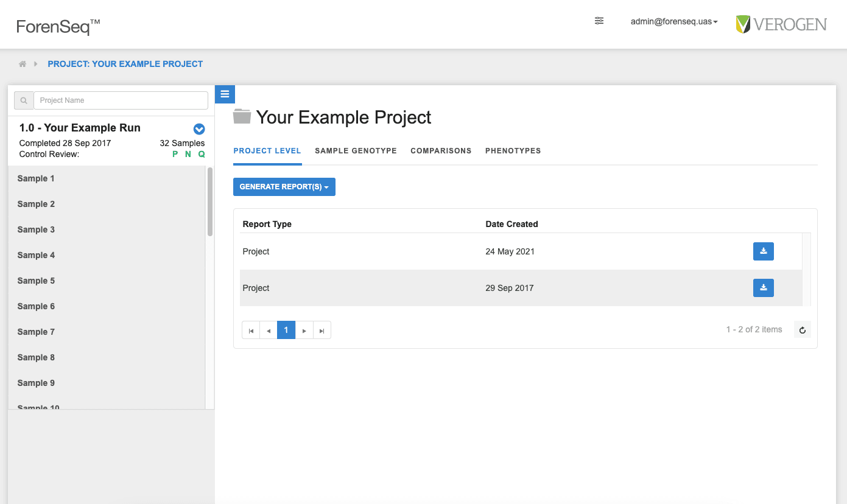The width and height of the screenshot is (847, 504).
Task: Switch to the Phenotypes tab
Action: [513, 151]
